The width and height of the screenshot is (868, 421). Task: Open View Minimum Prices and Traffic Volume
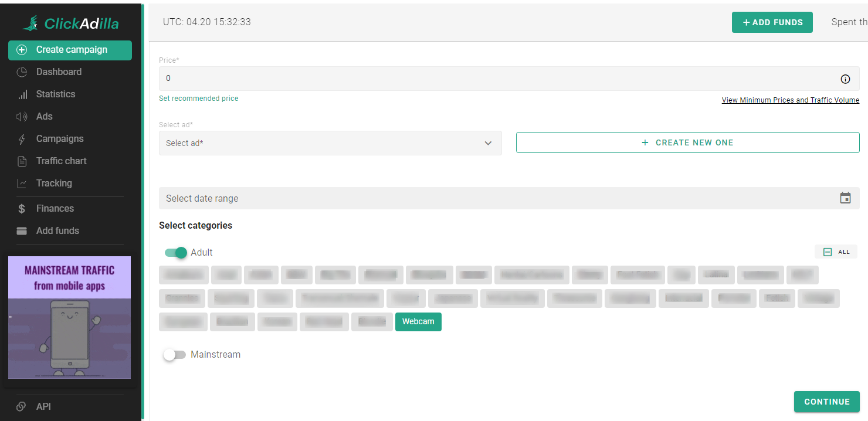pos(790,100)
